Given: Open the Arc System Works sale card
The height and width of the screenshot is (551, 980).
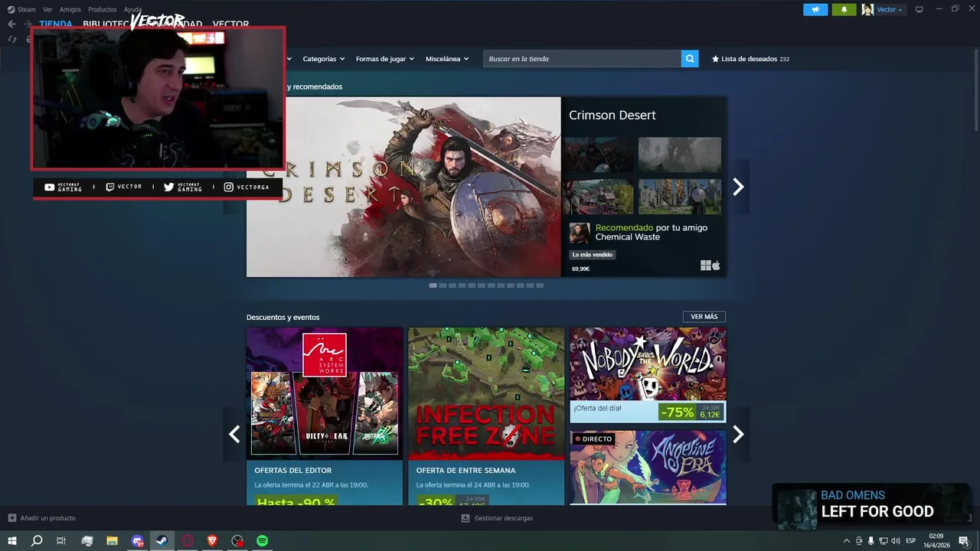Looking at the screenshot, I should coord(325,416).
